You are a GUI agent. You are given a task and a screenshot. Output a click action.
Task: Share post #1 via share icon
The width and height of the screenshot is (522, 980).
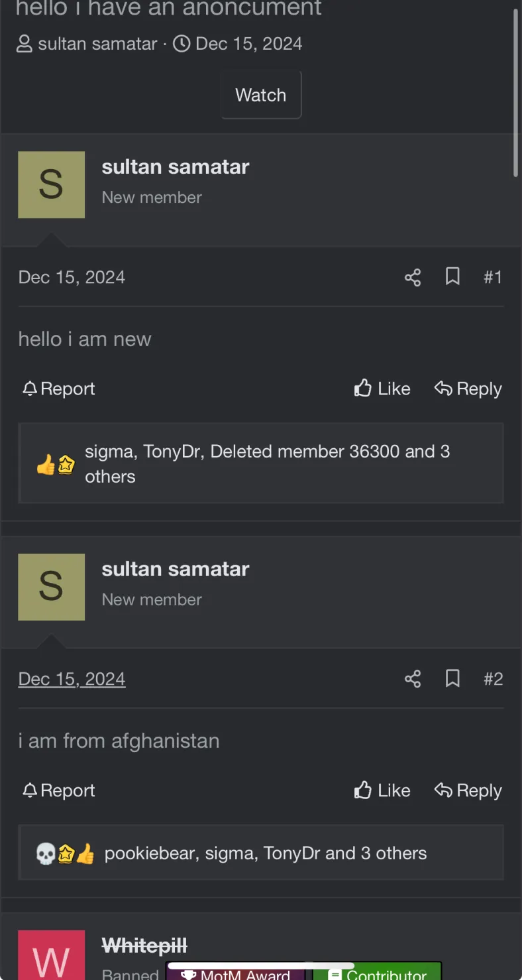[413, 277]
